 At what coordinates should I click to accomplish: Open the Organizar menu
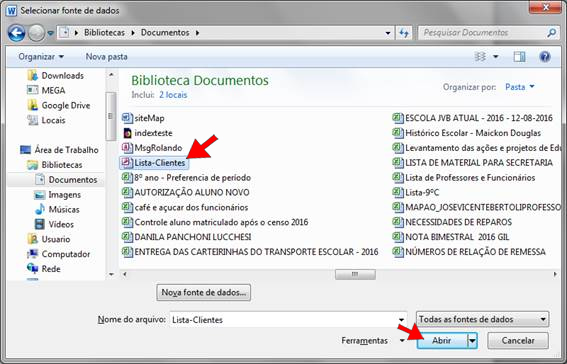pos(41,57)
